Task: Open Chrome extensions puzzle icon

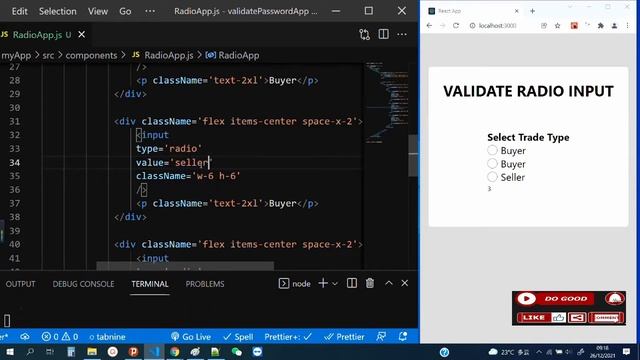Action: (600, 25)
